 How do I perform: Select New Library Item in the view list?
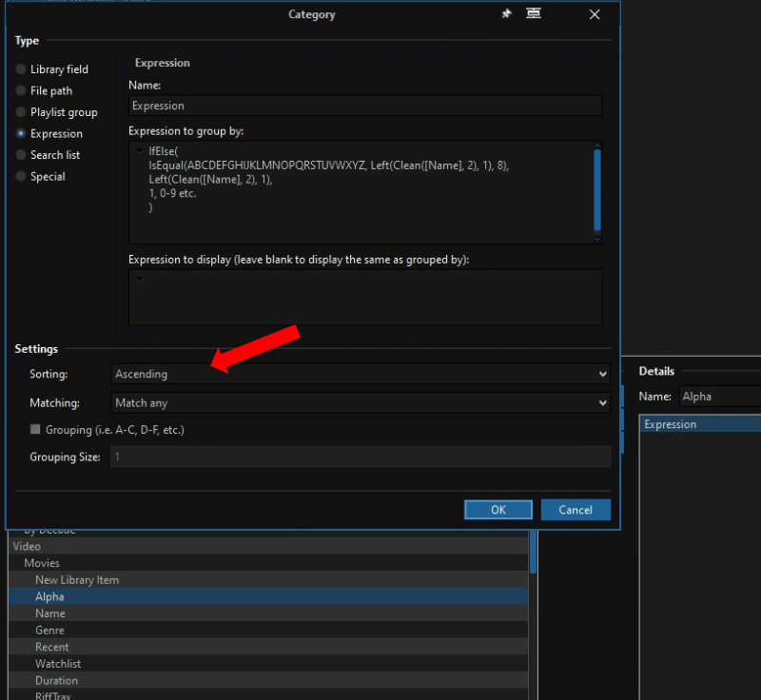[268, 580]
